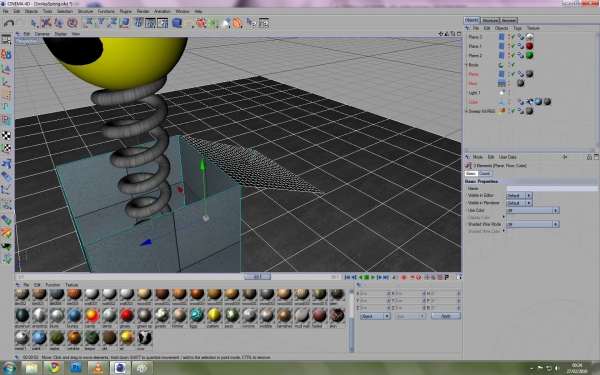
Task: Click the Undo arrow in the toolbar
Action: coord(8,23)
